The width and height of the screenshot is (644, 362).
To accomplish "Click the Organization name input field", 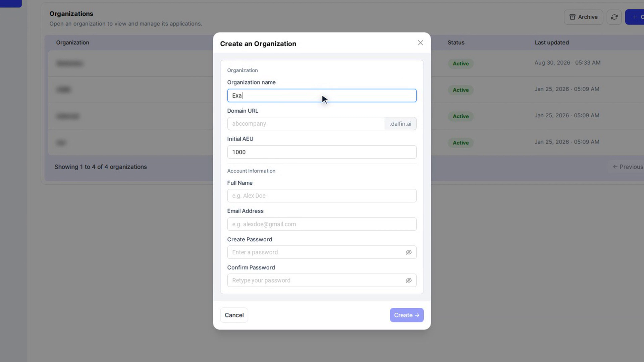I will pyautogui.click(x=322, y=96).
